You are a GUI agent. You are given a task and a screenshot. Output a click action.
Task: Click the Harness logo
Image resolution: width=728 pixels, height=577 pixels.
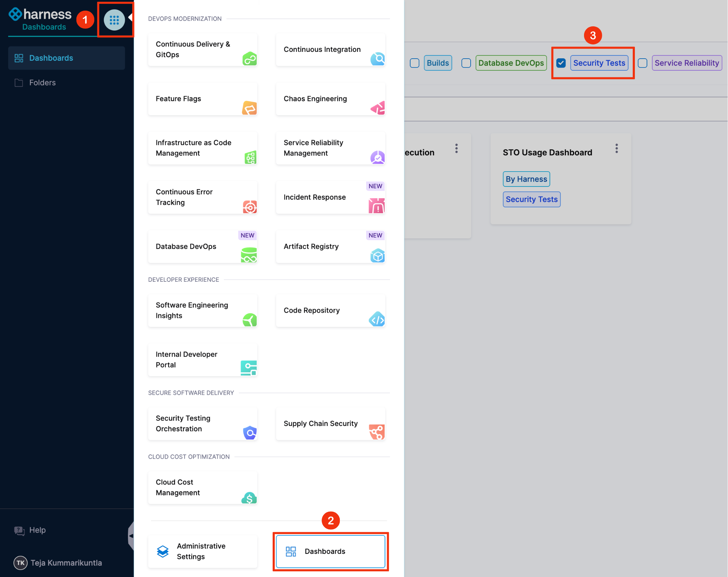click(40, 14)
